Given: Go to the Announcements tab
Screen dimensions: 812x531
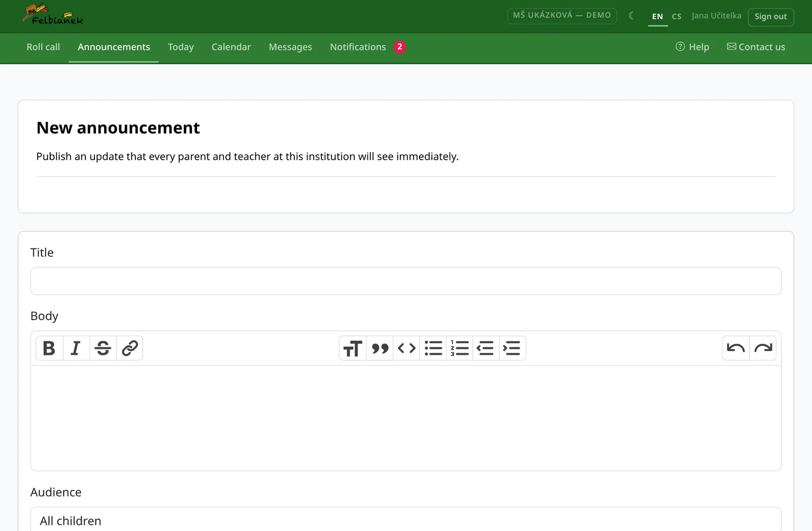Looking at the screenshot, I should 114,47.
